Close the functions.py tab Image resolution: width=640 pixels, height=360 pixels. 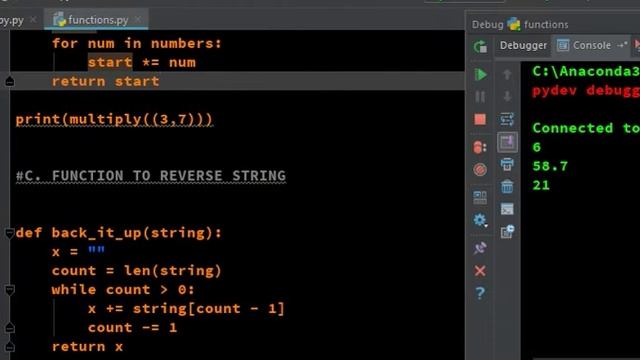(x=138, y=19)
